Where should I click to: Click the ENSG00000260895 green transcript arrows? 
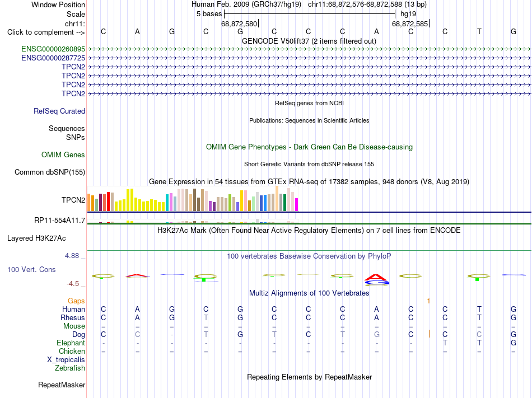click(309, 49)
